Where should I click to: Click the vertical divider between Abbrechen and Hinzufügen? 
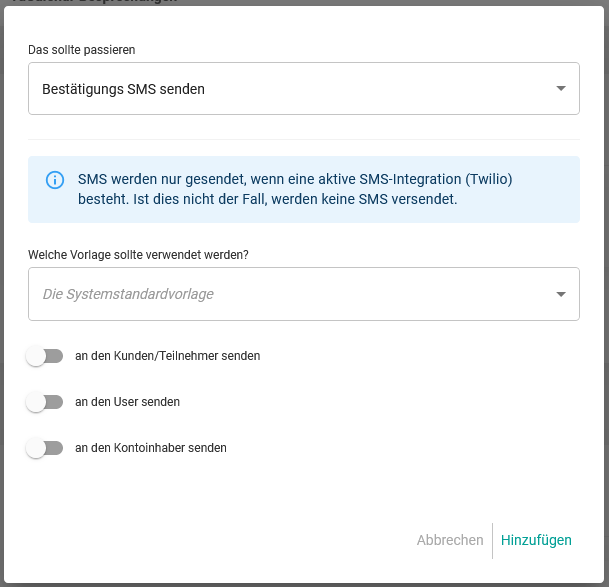pos(492,540)
